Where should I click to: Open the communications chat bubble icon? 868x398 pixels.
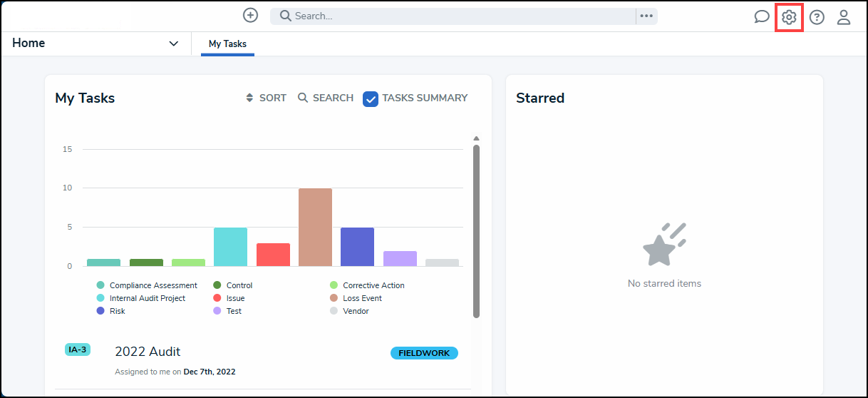click(762, 17)
